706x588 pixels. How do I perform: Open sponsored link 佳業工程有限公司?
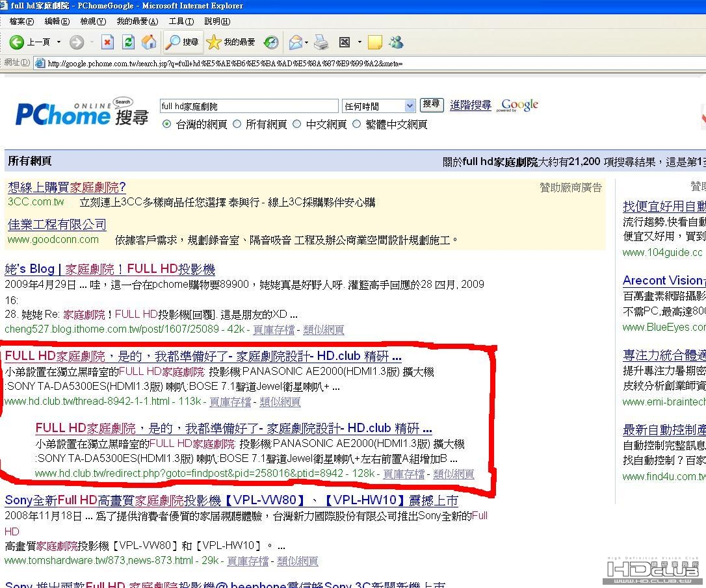click(x=57, y=224)
